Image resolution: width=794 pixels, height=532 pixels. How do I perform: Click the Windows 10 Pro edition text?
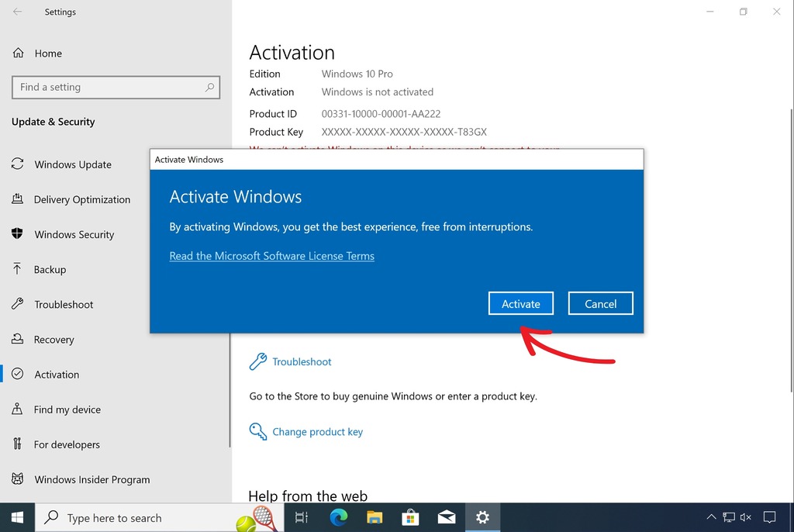click(357, 74)
